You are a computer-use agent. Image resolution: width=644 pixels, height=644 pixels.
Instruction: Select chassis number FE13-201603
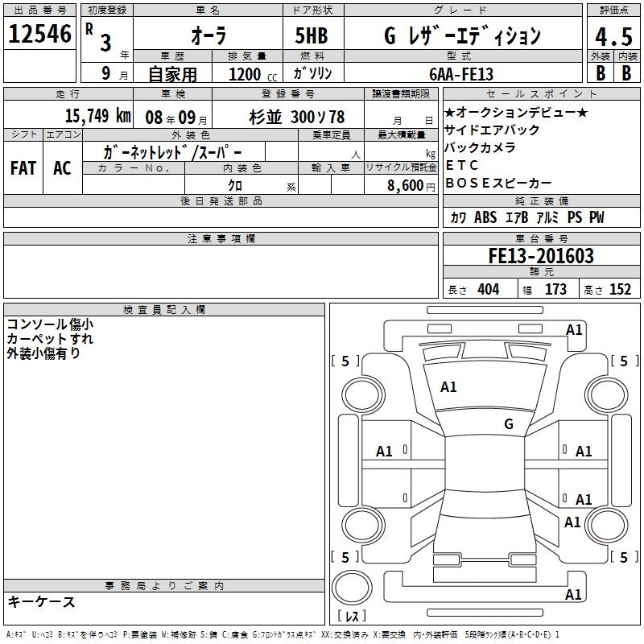[x=541, y=256]
